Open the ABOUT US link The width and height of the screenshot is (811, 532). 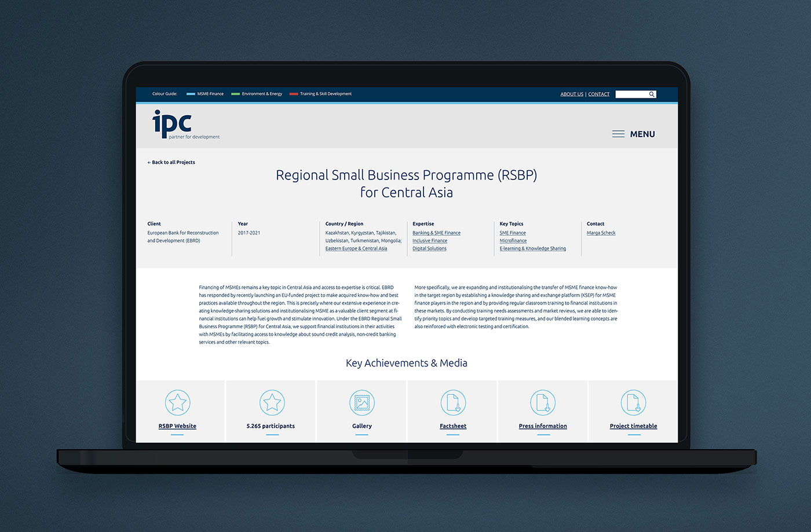[572, 94]
